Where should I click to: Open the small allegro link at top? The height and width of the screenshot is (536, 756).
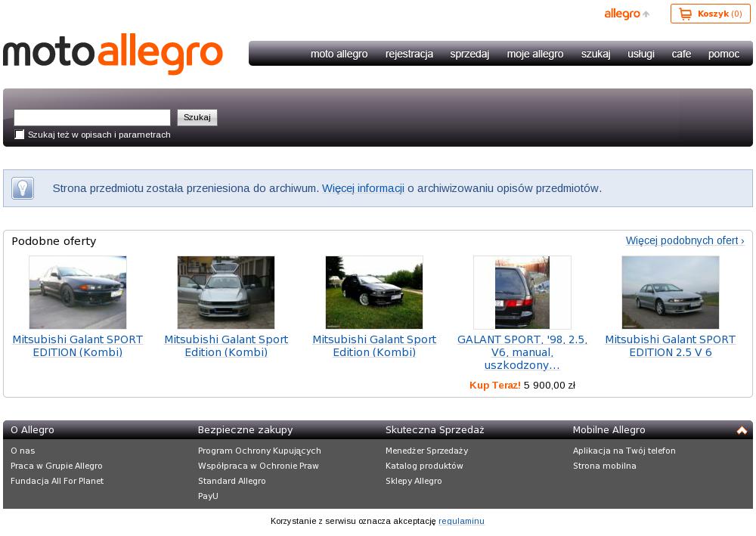(627, 14)
